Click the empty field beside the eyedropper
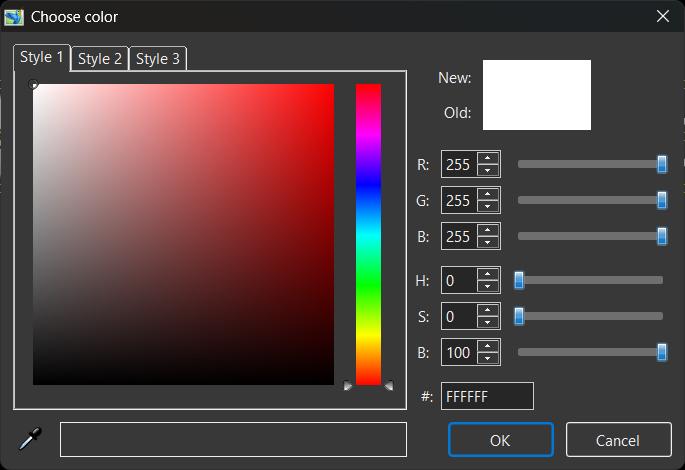 (233, 440)
